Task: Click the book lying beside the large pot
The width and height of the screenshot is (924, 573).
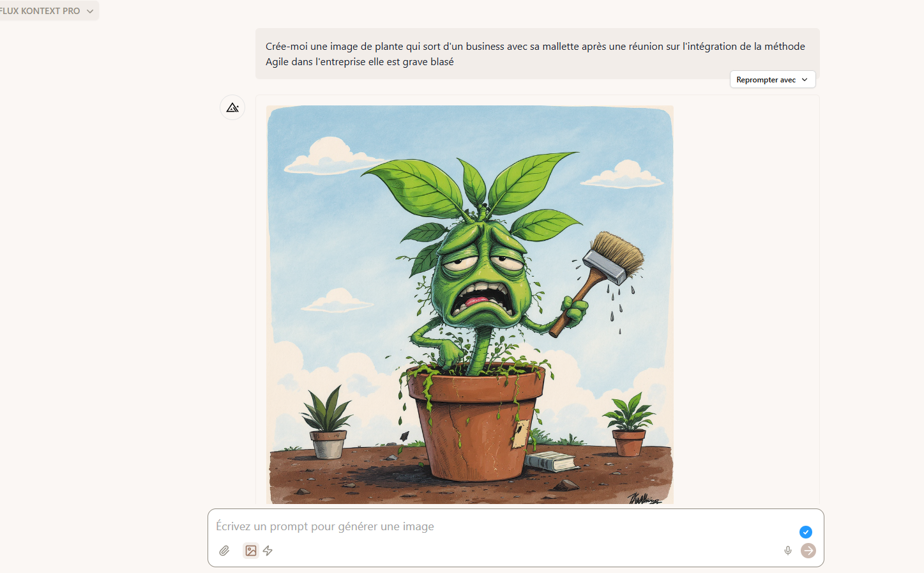Action: click(549, 461)
